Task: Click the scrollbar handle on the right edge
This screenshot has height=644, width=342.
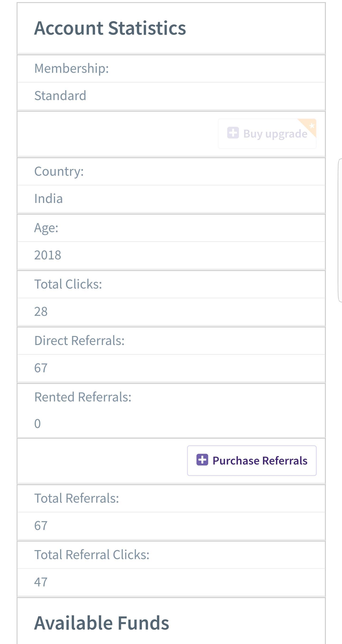Action: [x=340, y=230]
